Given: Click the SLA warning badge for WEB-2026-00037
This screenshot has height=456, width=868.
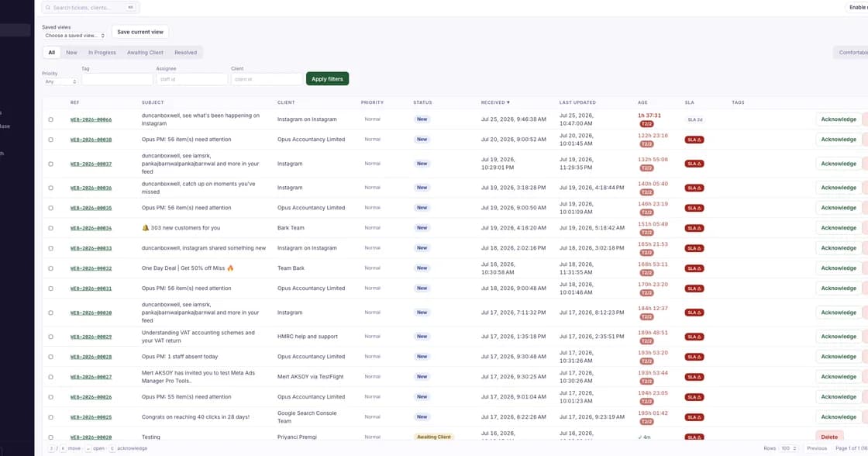Looking at the screenshot, I should coord(694,164).
